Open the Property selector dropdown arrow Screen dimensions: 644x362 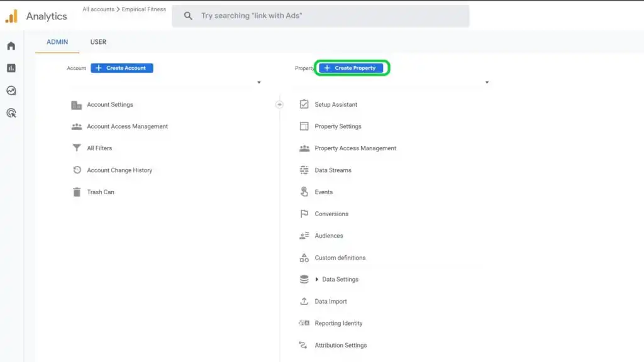[487, 82]
